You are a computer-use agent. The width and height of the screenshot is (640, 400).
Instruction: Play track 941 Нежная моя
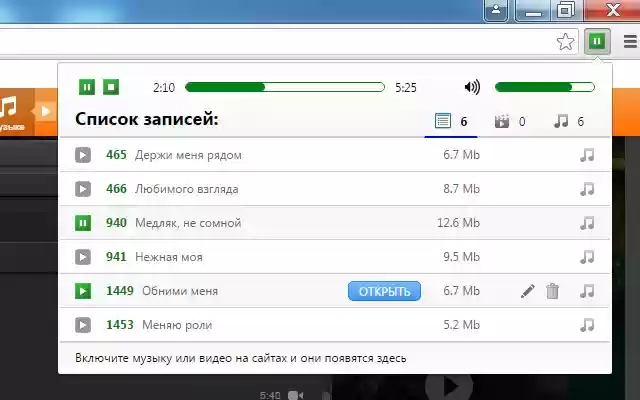[83, 257]
